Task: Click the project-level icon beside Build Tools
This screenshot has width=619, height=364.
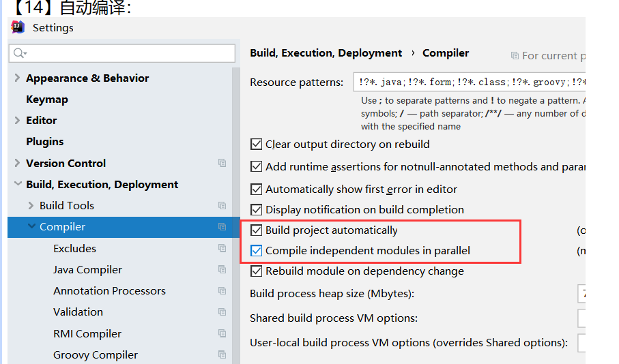Action: point(222,205)
